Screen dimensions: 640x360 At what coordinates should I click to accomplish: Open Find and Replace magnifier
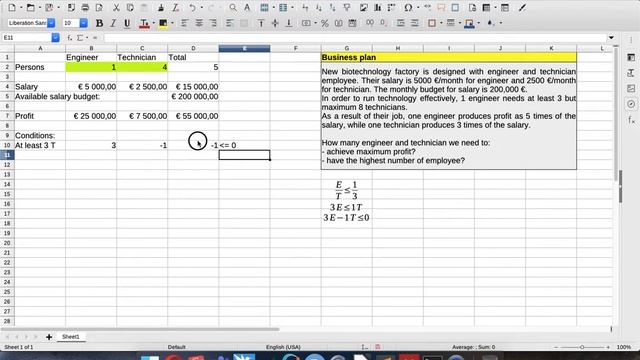(x=233, y=7)
